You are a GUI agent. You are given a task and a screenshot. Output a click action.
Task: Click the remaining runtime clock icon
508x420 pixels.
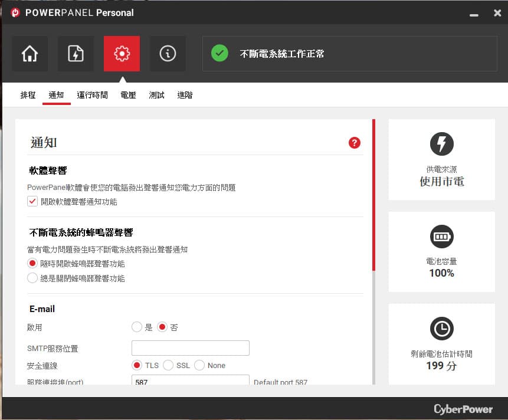(x=441, y=329)
